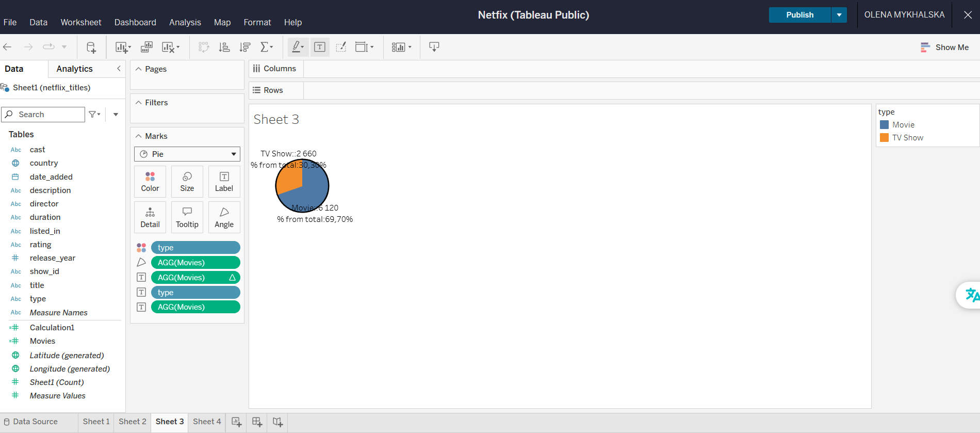
Task: Click the Detail marks button
Action: (150, 217)
